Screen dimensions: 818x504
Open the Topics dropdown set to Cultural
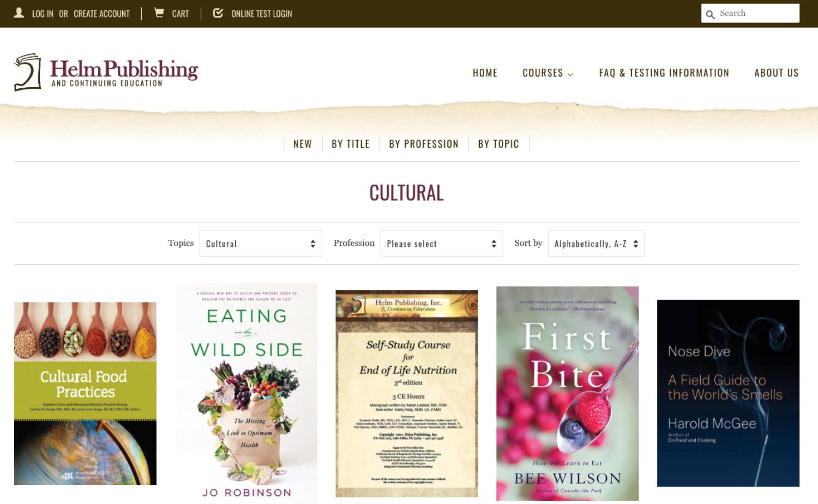(x=261, y=244)
